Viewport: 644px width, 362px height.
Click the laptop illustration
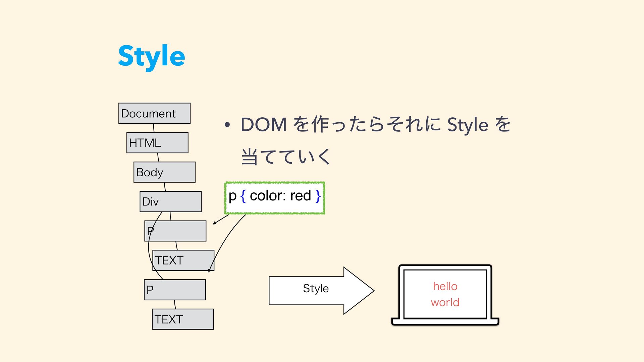445,295
